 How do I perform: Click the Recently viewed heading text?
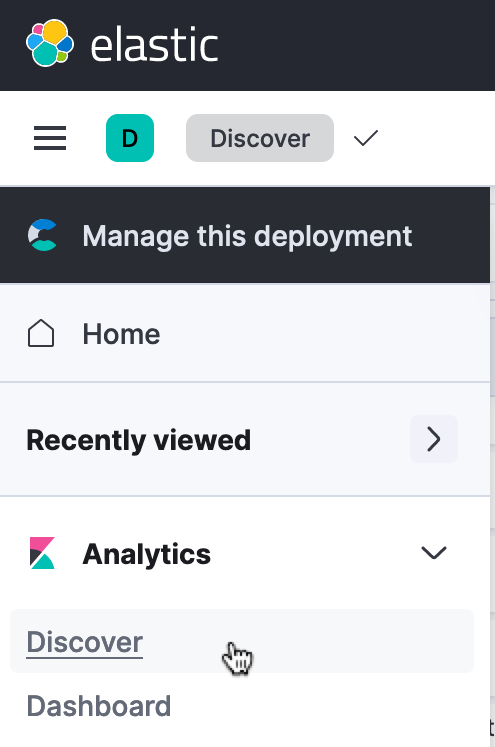tap(139, 440)
